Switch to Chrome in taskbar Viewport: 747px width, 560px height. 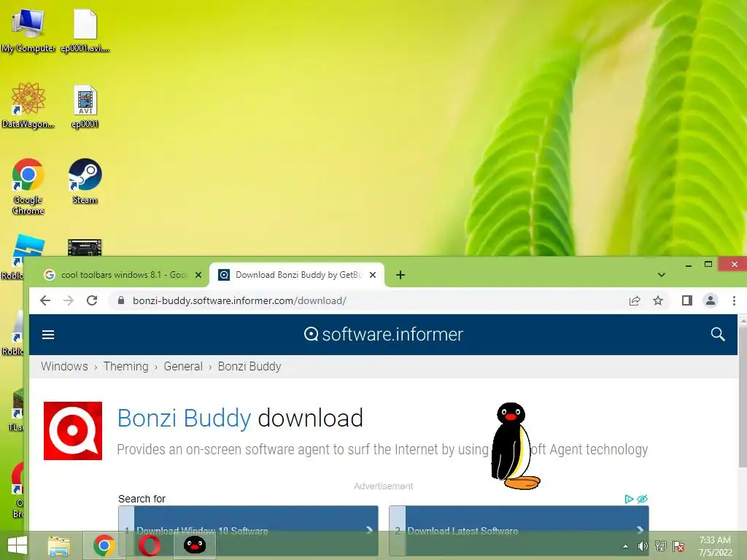pyautogui.click(x=104, y=545)
